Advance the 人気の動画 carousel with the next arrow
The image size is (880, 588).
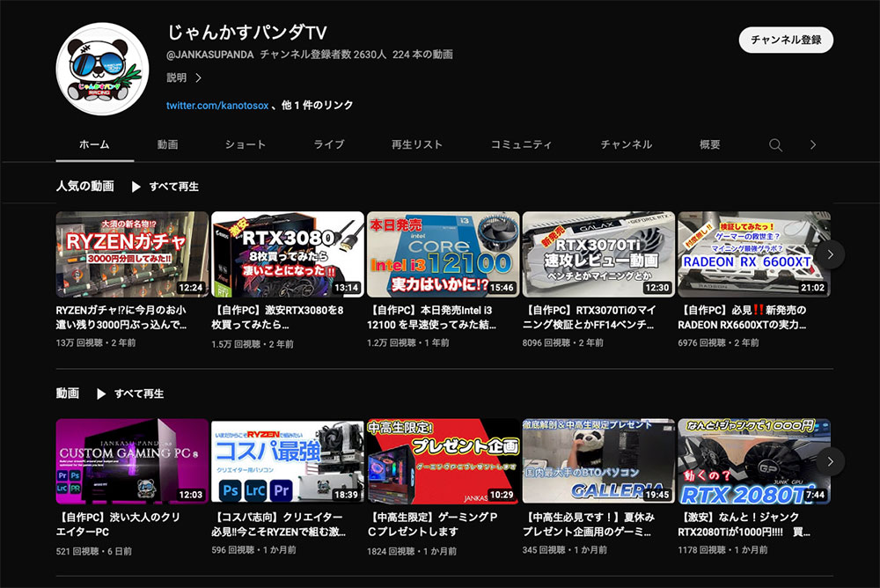click(x=830, y=254)
